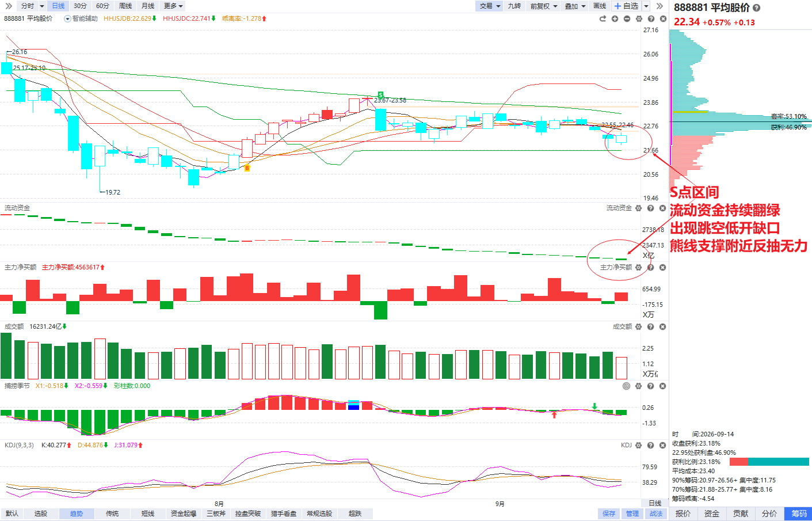812x521 pixels.
Task: Zoom out main chart with minus icon
Action: [627, 19]
